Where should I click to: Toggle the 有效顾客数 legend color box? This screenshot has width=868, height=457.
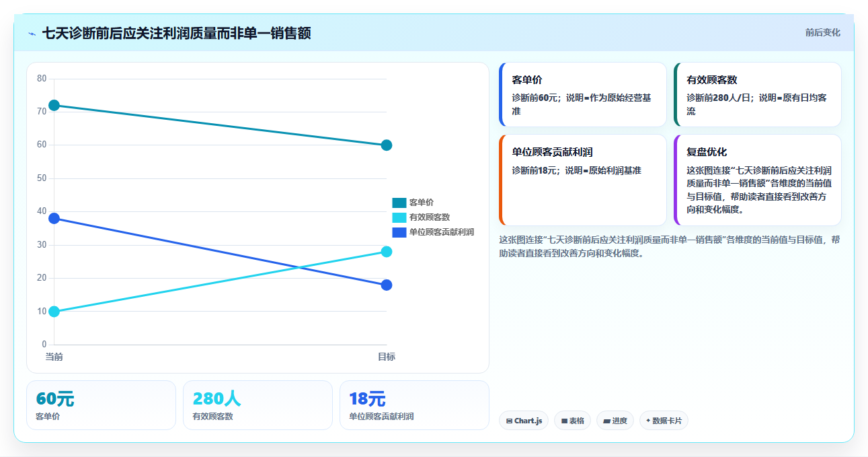(399, 217)
